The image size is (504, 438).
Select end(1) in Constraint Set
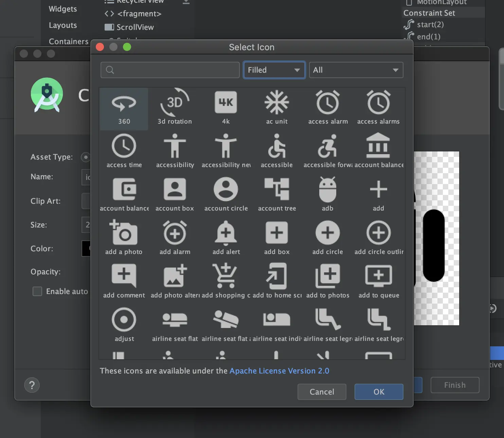pyautogui.click(x=422, y=36)
